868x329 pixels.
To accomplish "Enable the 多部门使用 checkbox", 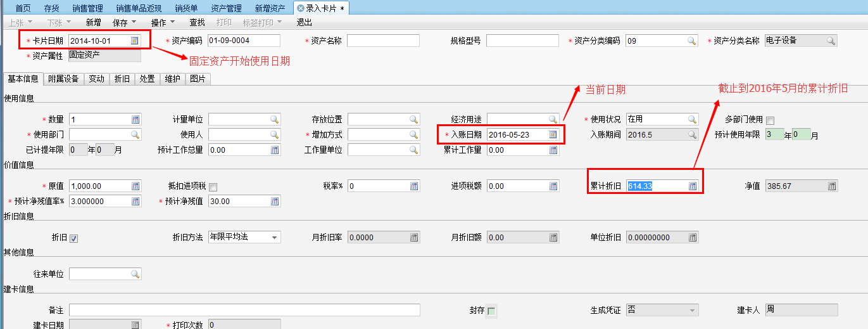I will (771, 120).
